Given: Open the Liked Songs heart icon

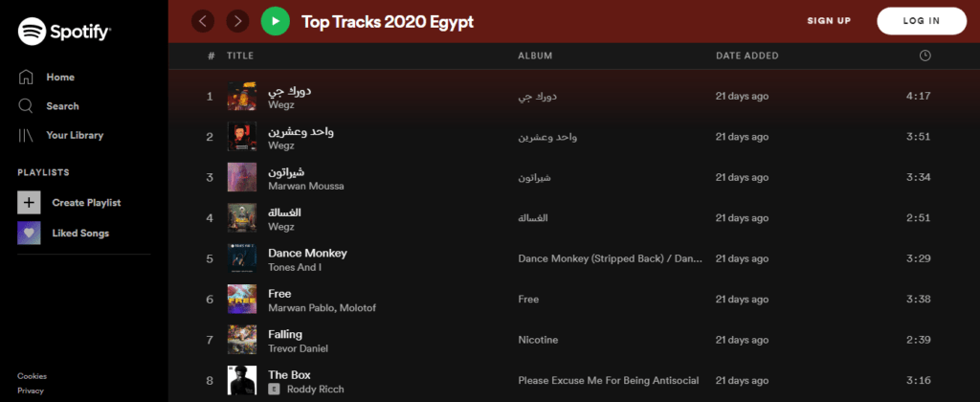Looking at the screenshot, I should point(29,233).
